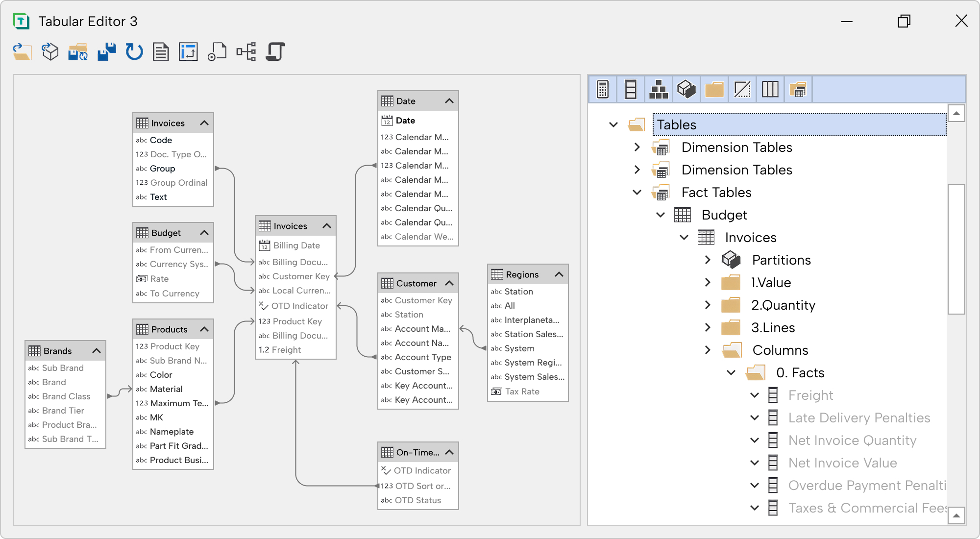Collapse the Tables root node
980x539 pixels.
[613, 124]
